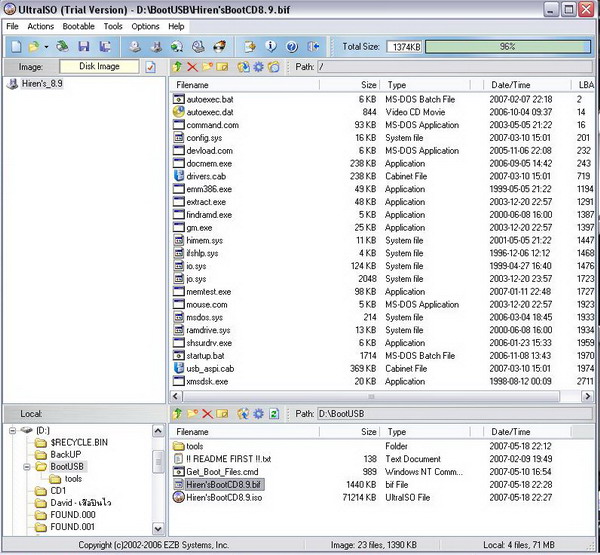This screenshot has height=555, width=600.
Task: Click the Filename column header in image list
Action: [245, 85]
